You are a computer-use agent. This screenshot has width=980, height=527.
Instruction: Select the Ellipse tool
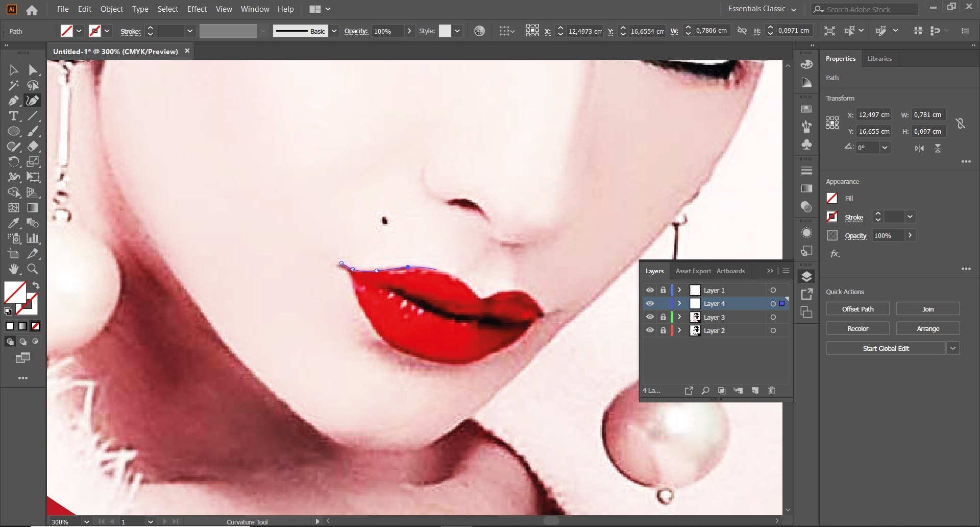(x=14, y=131)
